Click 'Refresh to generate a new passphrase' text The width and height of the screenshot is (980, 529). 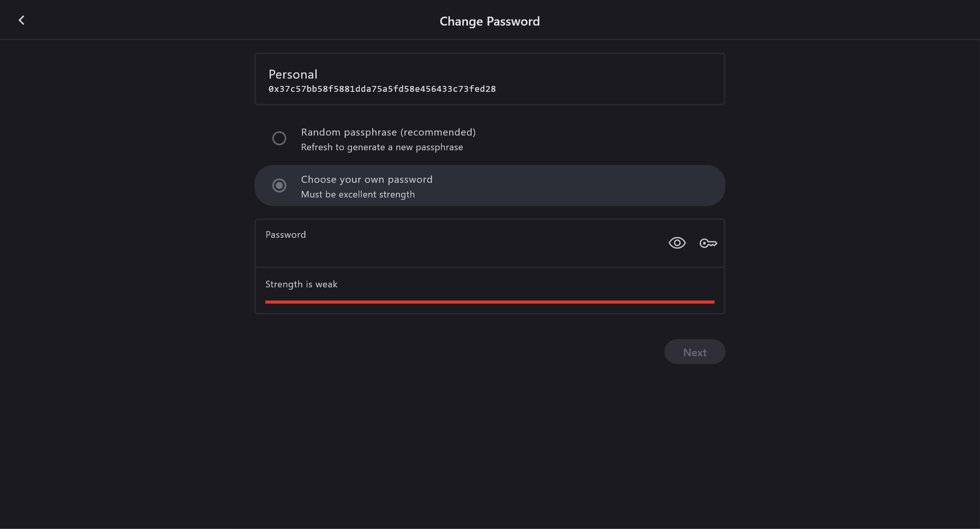click(x=382, y=148)
